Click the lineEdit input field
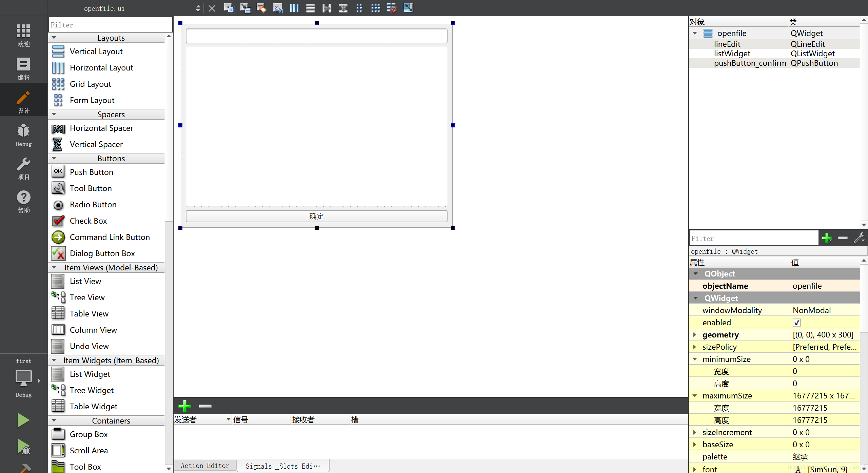 pyautogui.click(x=317, y=37)
